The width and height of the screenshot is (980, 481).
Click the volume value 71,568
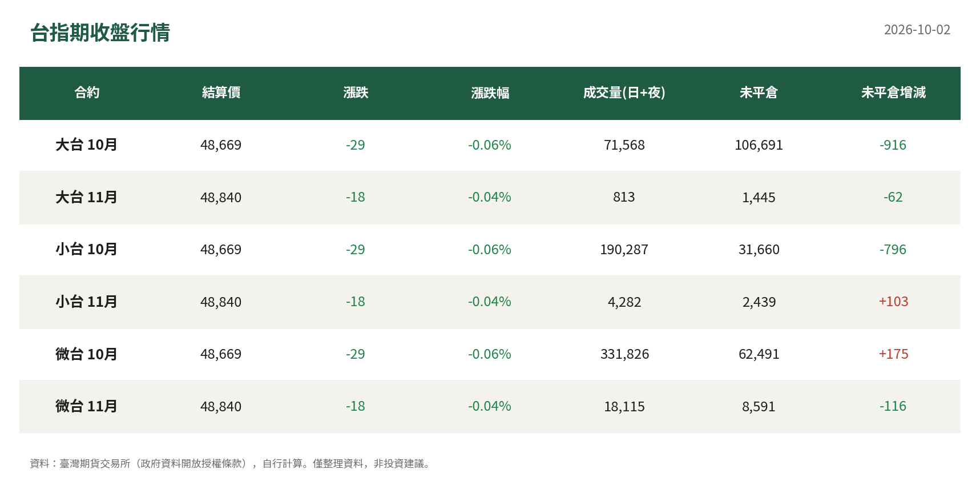tap(624, 145)
